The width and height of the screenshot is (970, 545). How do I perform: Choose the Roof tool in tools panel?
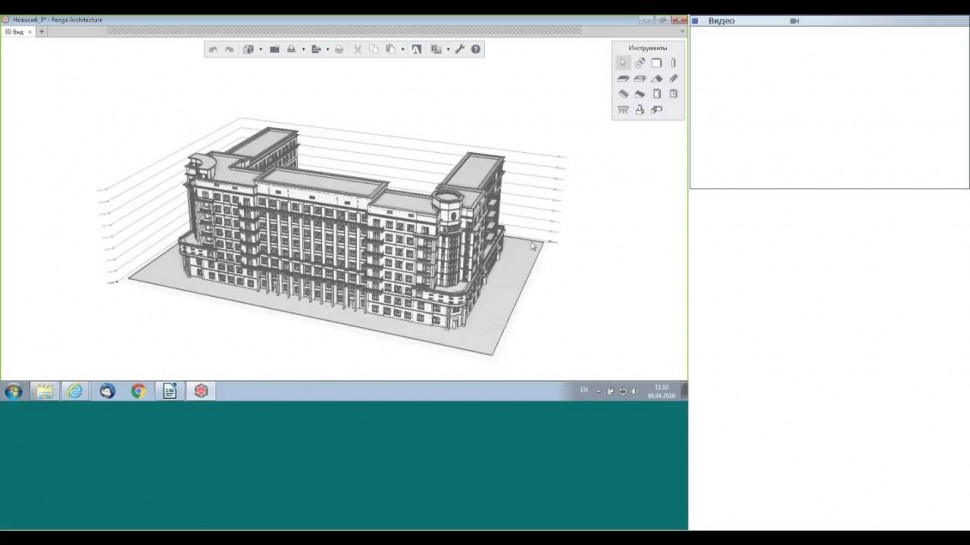click(657, 78)
